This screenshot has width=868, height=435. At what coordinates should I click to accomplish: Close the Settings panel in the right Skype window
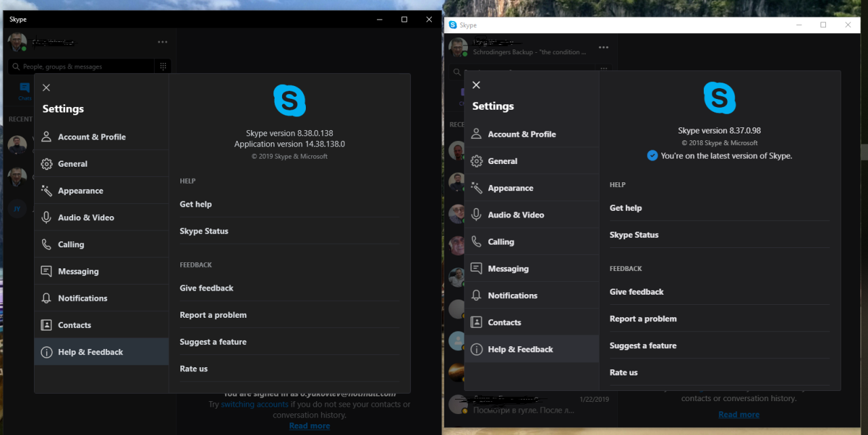(476, 85)
